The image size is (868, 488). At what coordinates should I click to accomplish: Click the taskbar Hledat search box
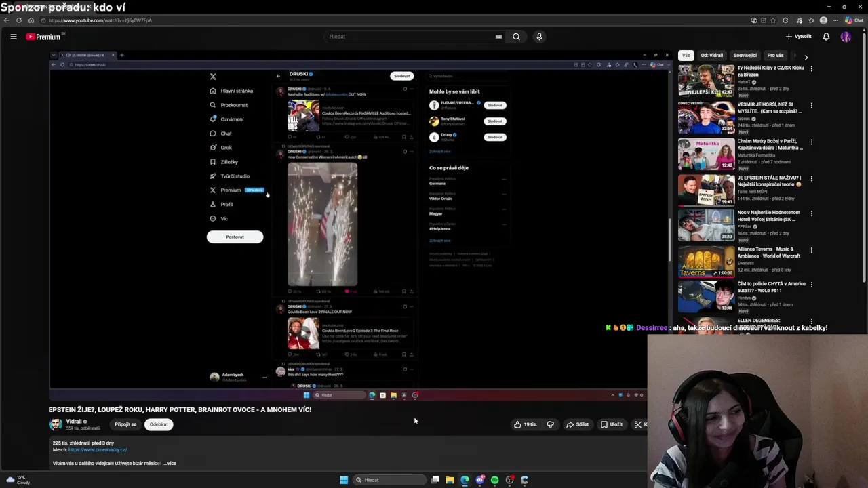click(389, 480)
